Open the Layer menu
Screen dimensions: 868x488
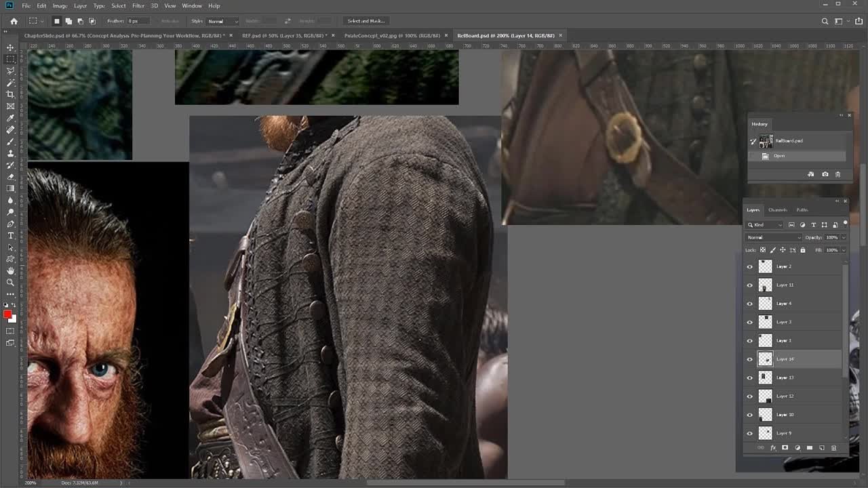(81, 5)
